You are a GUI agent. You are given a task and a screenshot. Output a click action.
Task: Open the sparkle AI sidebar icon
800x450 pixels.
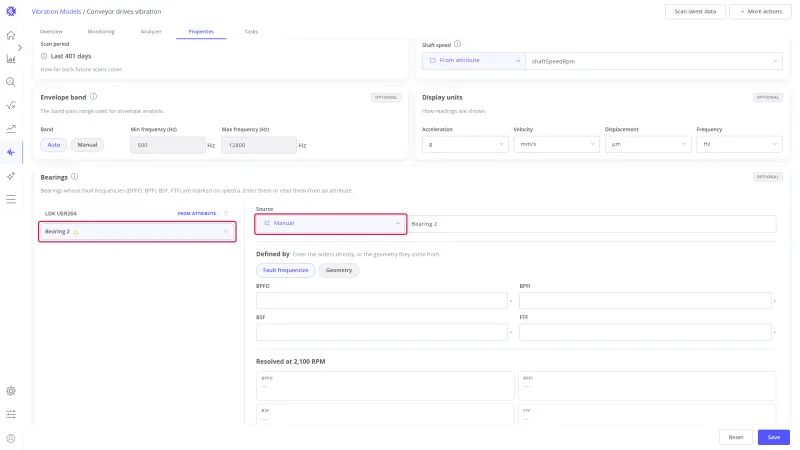11,176
